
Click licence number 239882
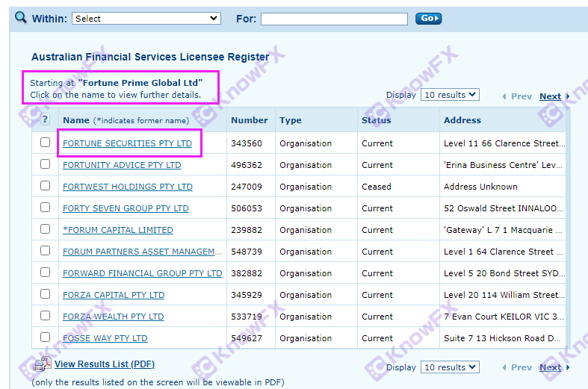247,230
